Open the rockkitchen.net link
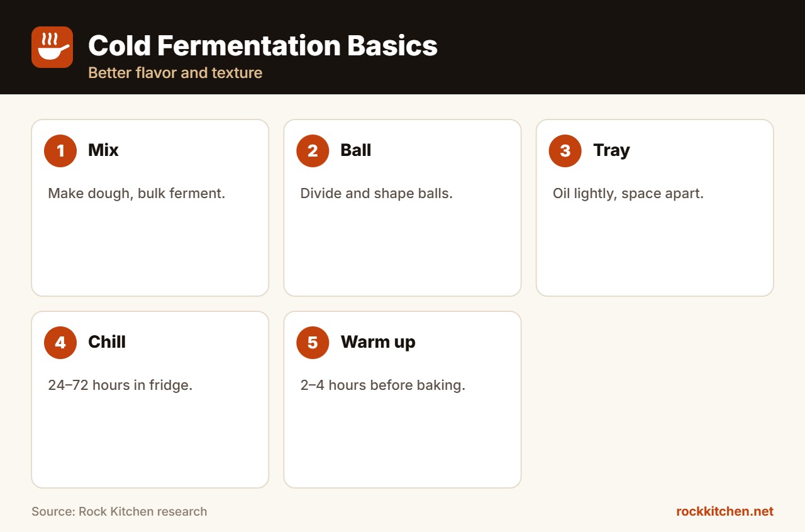 click(724, 511)
